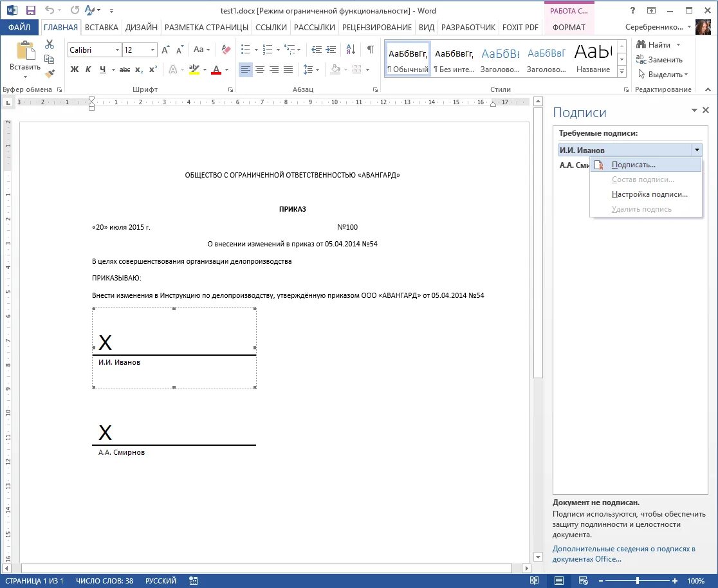Viewport: 718px width, 588px height.
Task: Toggle subscript x₂ formatting
Action: (x=139, y=69)
